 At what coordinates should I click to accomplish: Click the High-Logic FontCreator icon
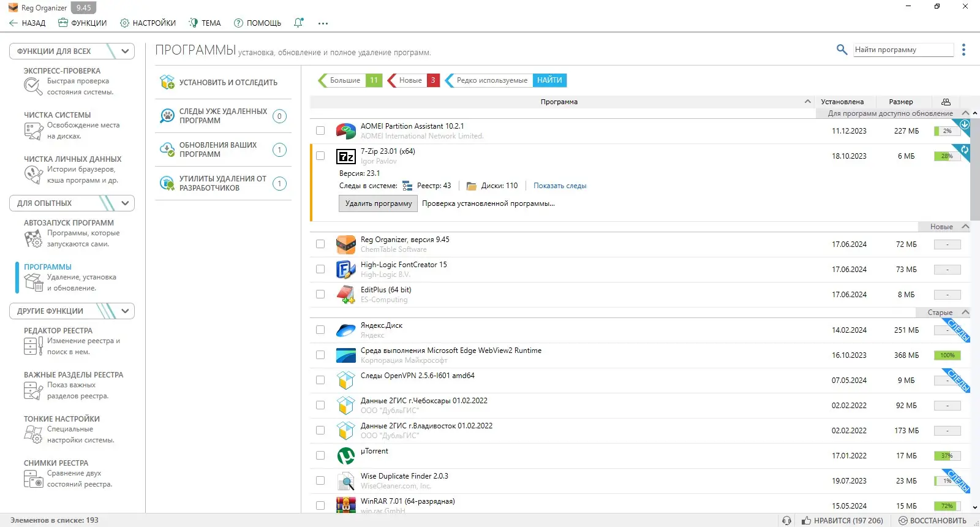click(346, 270)
